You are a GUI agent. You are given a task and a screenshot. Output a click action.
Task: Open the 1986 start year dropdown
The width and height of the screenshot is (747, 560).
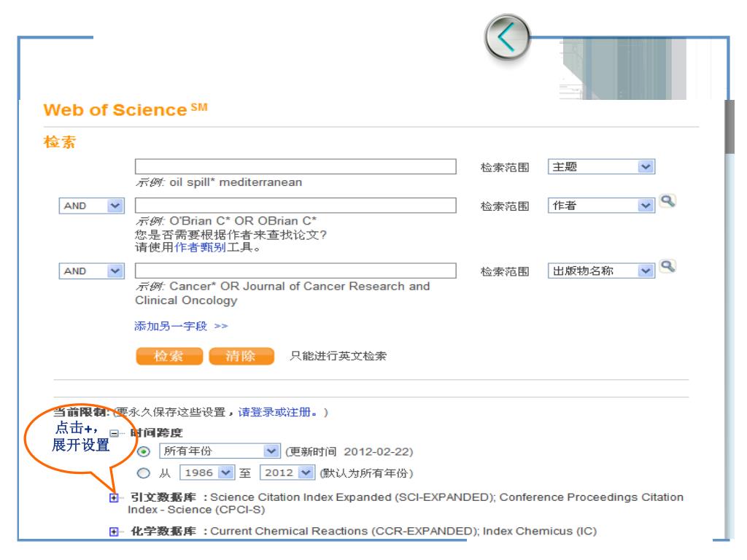click(206, 472)
